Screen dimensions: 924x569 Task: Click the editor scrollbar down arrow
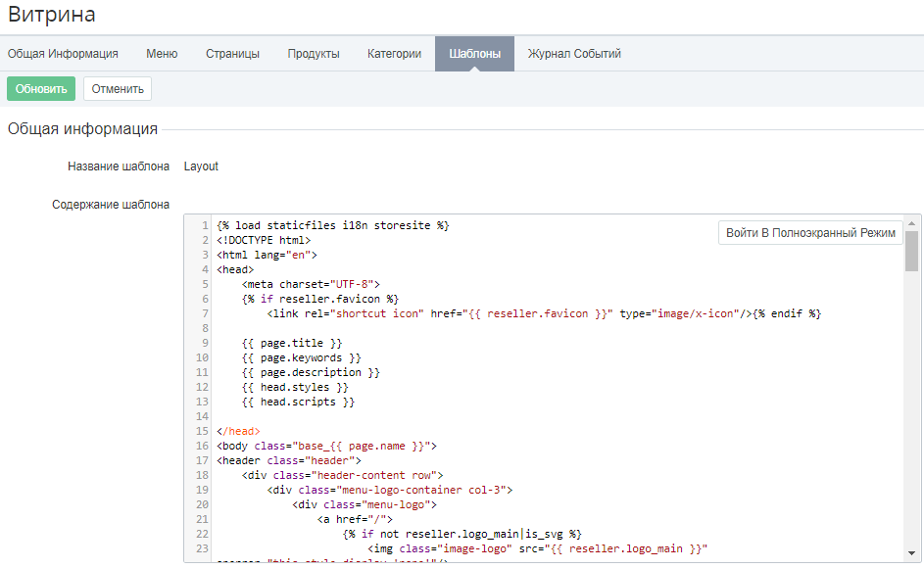(x=911, y=551)
